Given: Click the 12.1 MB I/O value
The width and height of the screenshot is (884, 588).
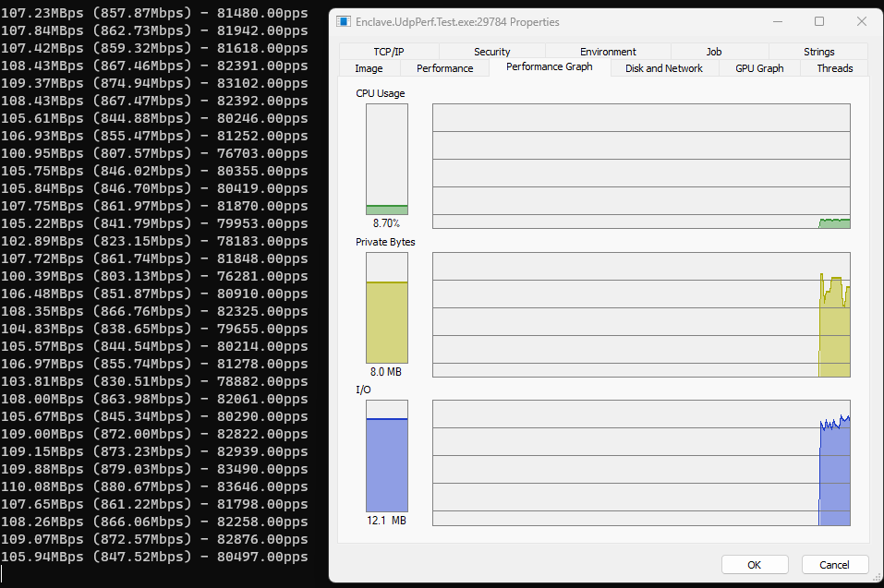Looking at the screenshot, I should point(387,521).
